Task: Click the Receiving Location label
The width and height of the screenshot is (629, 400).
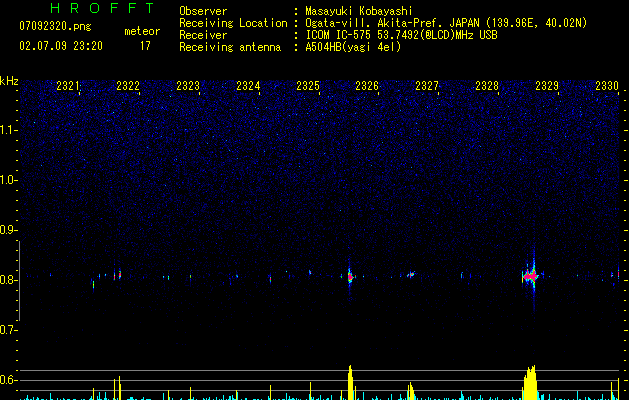Action: pyautogui.click(x=233, y=23)
